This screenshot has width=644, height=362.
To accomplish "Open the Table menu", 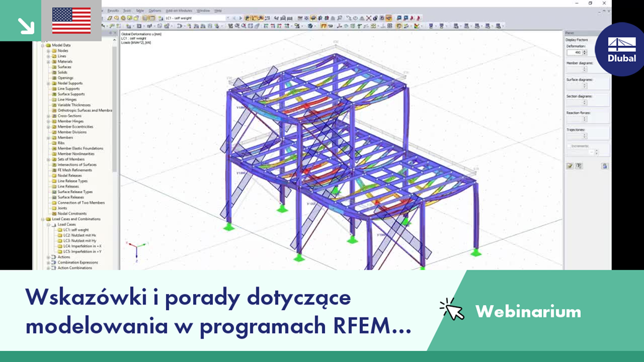I will coord(140,11).
